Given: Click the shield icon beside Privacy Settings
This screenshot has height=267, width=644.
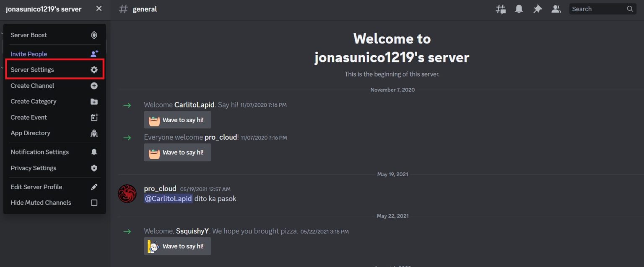Looking at the screenshot, I should point(94,168).
